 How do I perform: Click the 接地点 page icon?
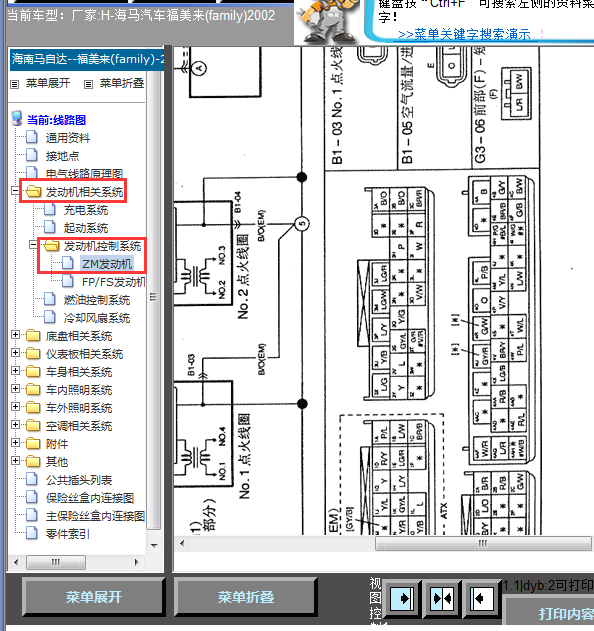point(32,155)
